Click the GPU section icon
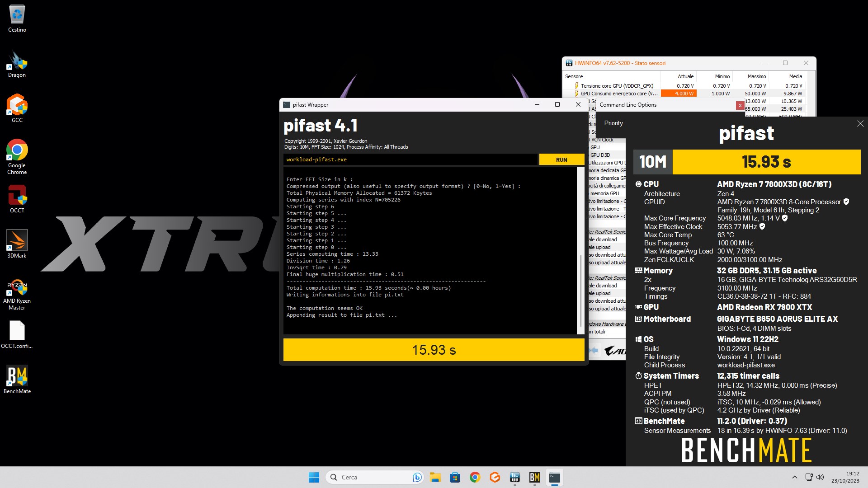The height and width of the screenshot is (488, 868). pos(638,307)
